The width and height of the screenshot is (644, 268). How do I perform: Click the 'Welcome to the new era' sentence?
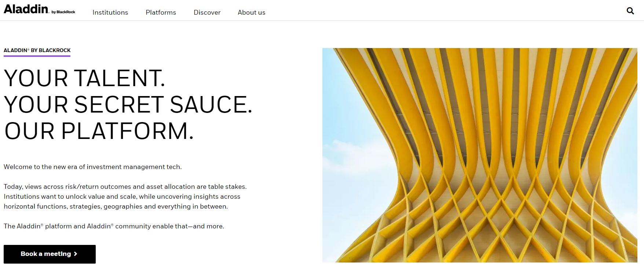click(x=93, y=167)
